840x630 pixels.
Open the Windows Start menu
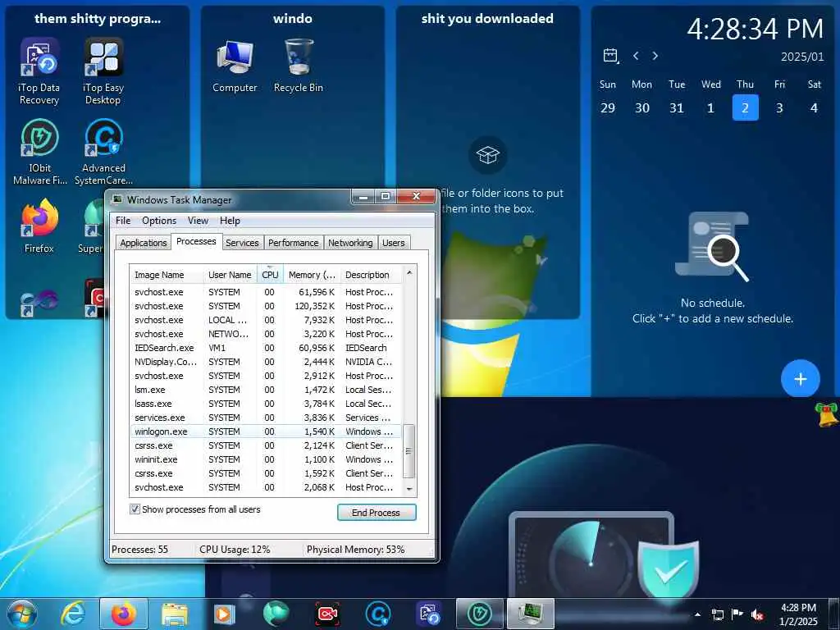tap(22, 614)
